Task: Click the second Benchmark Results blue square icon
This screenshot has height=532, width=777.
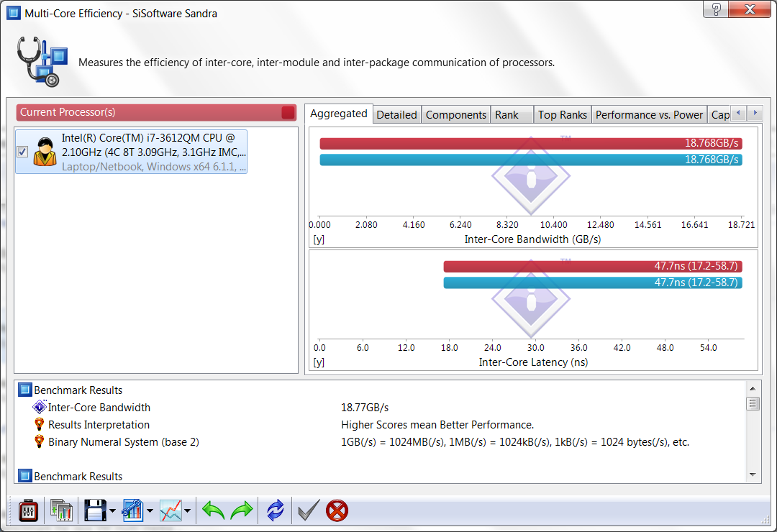Action: (24, 476)
